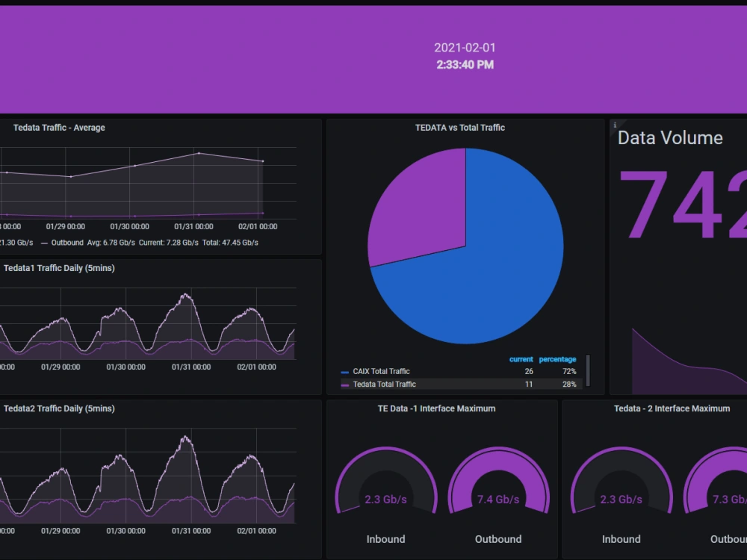This screenshot has width=747, height=560.
Task: Sort the pie legend by the current column
Action: click(521, 359)
